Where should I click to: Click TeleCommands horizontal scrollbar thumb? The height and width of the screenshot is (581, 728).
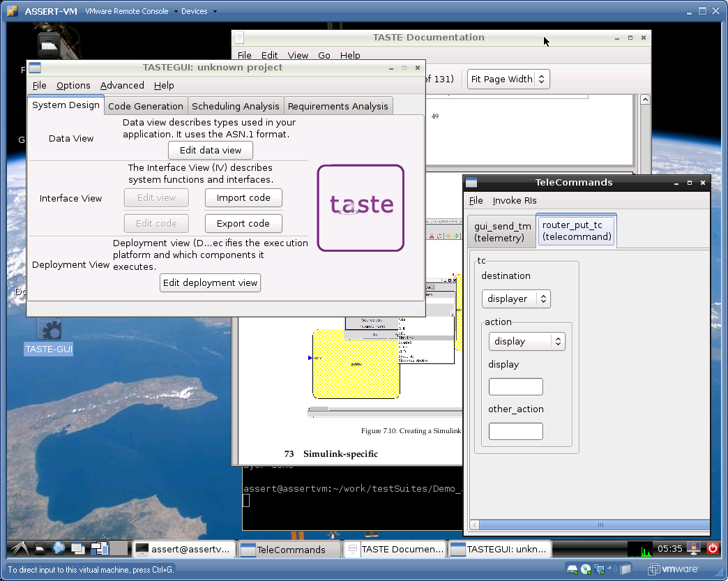point(595,525)
